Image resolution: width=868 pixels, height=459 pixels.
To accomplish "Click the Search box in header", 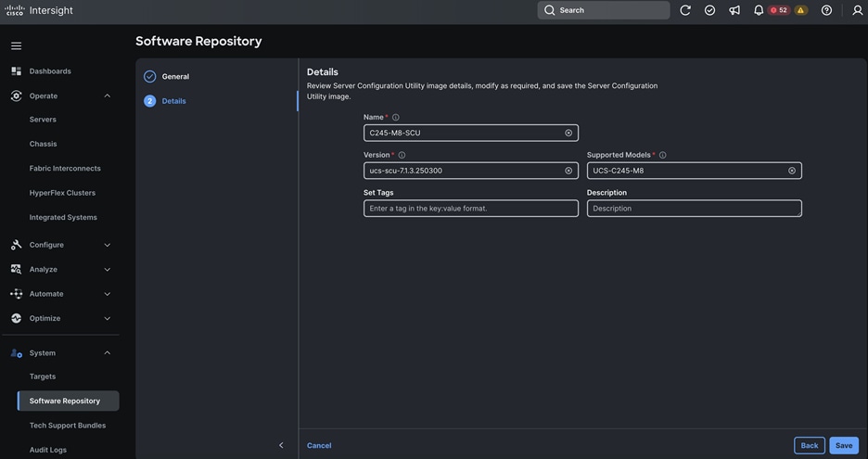I will (604, 10).
